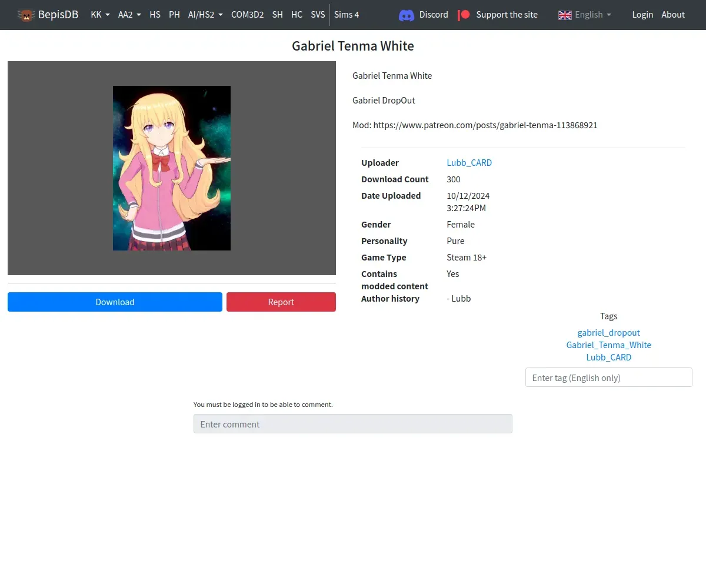The width and height of the screenshot is (706, 588).
Task: Click the gabriel_dropout tag
Action: click(x=608, y=333)
